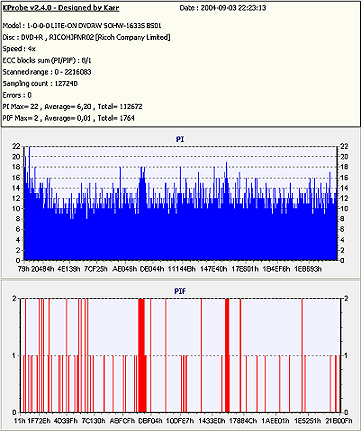Click the PIF Max 2 statistics line
This screenshot has width=361, height=431.
(x=68, y=118)
